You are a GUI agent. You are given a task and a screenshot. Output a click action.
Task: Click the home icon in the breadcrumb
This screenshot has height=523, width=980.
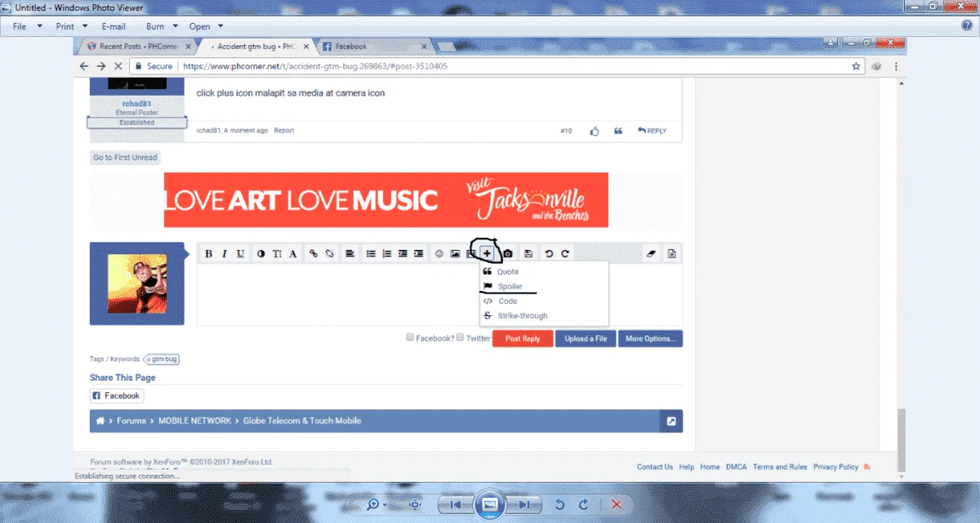tap(100, 421)
